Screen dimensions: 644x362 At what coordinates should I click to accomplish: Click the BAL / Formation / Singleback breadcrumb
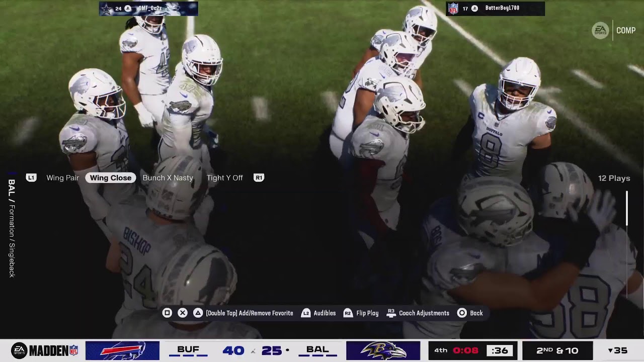point(12,228)
